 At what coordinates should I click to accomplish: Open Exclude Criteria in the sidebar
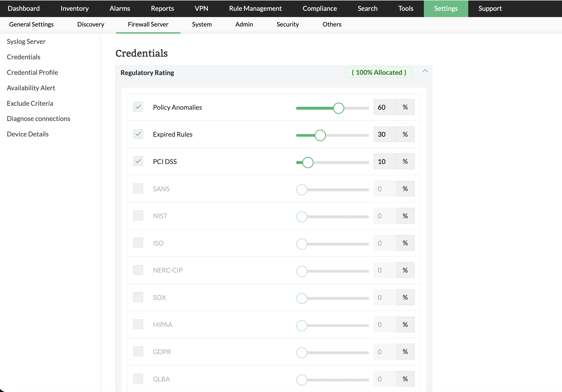point(30,103)
